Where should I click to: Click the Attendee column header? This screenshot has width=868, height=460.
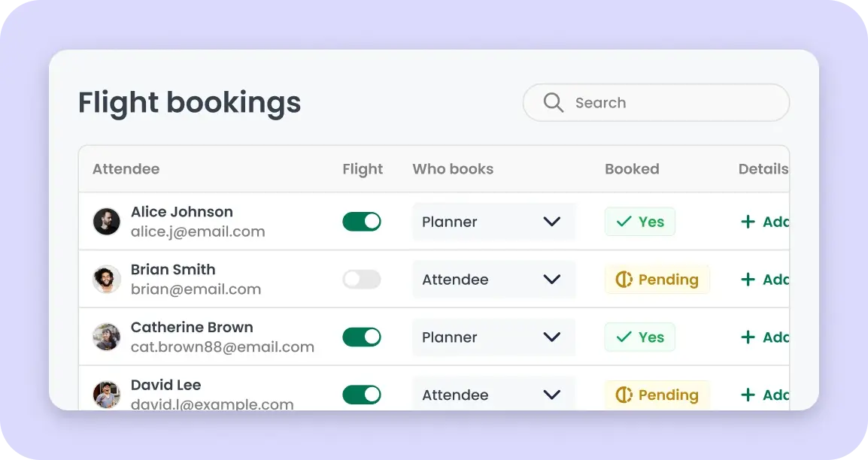click(126, 169)
